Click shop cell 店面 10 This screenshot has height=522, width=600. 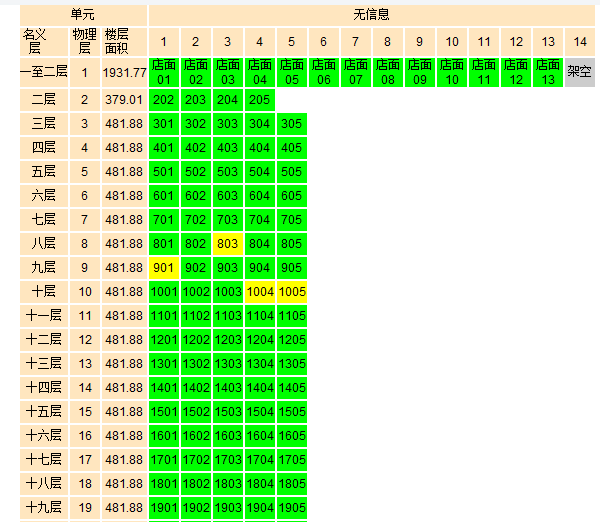[452, 72]
